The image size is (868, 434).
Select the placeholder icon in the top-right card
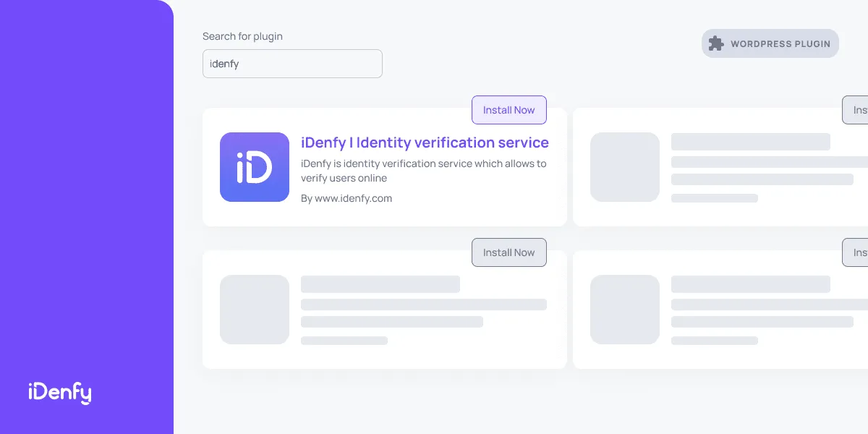(x=624, y=167)
